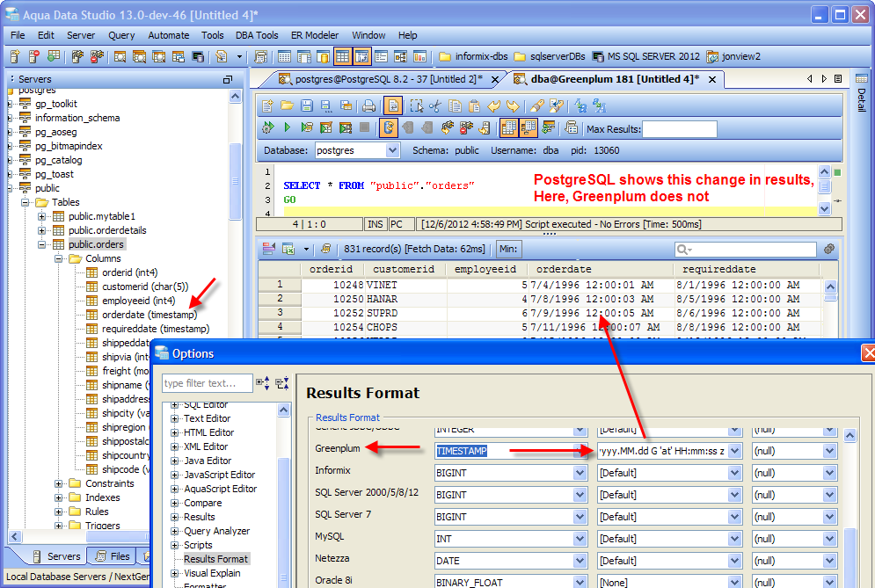Click the script generator icon in main toolbar
The height and width of the screenshot is (588, 875).
[260, 56]
